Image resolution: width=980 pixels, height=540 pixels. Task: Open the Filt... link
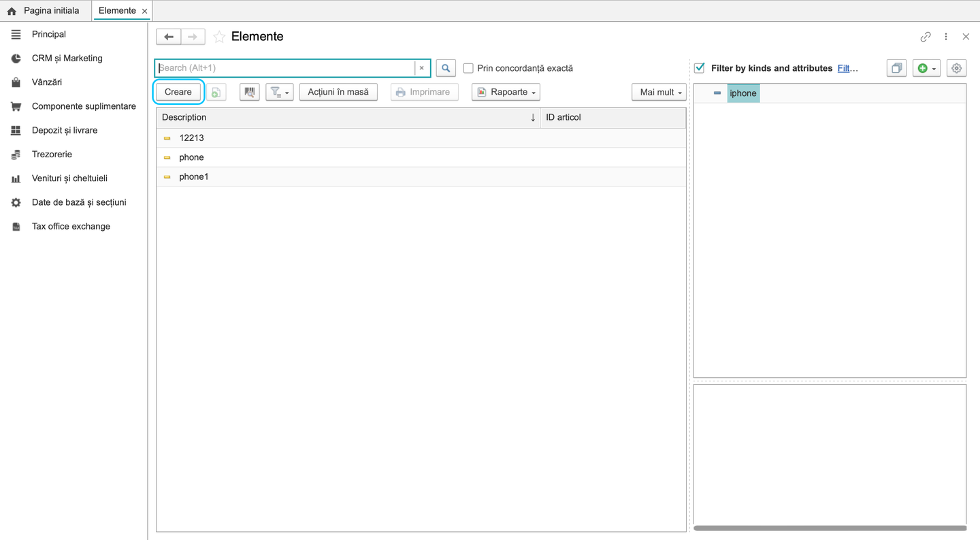(847, 68)
